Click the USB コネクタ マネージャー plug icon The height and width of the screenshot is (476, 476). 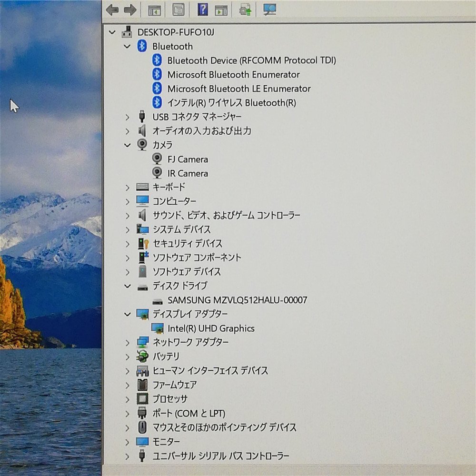coord(142,116)
